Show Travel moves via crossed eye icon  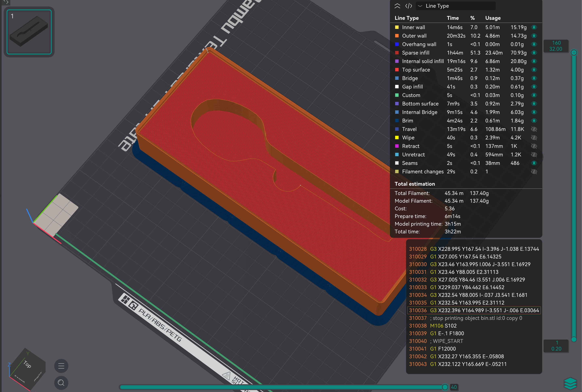point(534,129)
